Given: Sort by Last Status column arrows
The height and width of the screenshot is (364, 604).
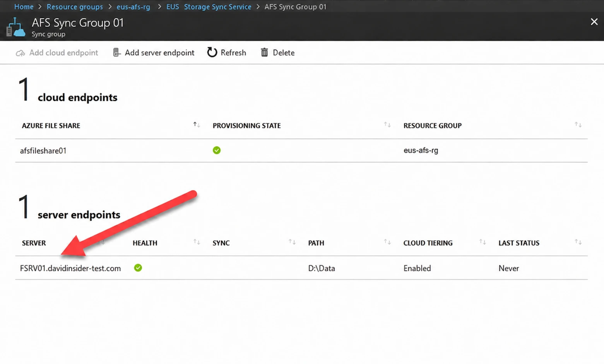Looking at the screenshot, I should point(578,242).
